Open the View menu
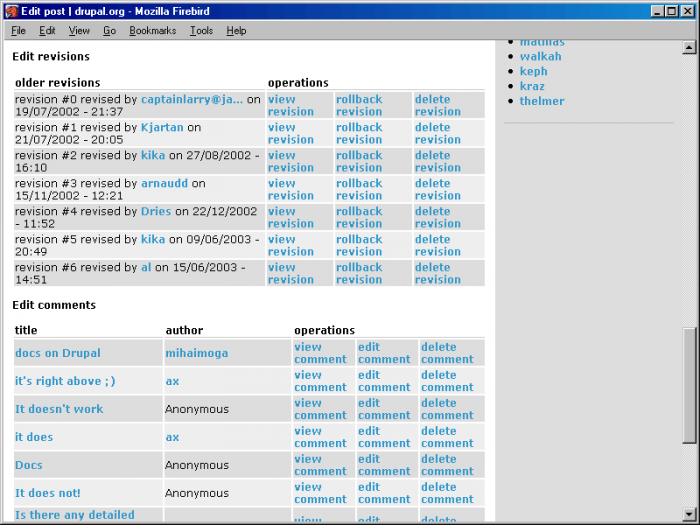 point(79,31)
